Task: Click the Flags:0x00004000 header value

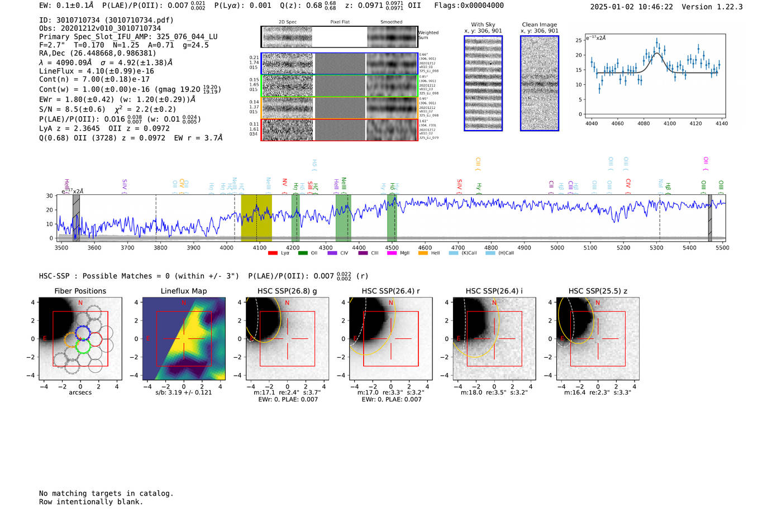Action: pos(469,6)
